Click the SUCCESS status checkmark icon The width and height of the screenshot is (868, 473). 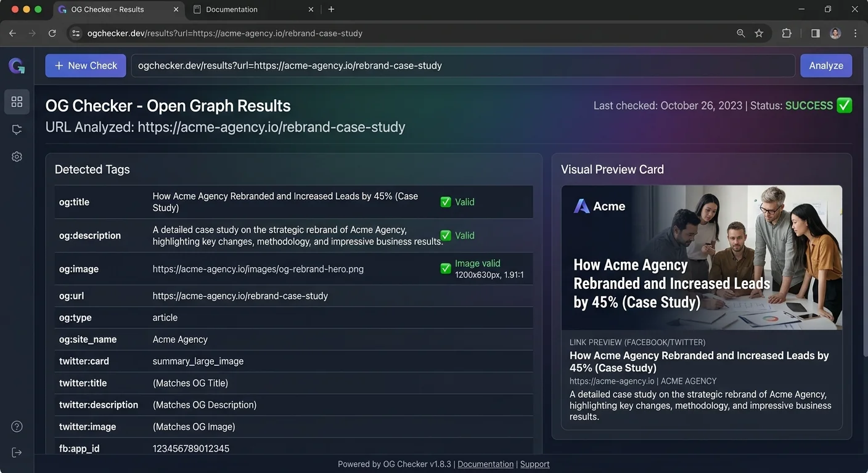(845, 105)
